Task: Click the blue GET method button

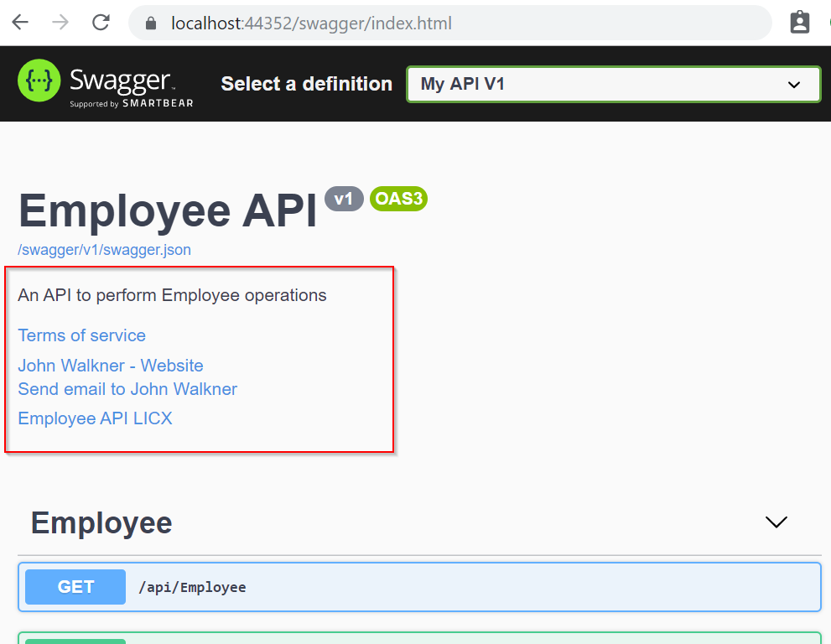Action: (75, 587)
